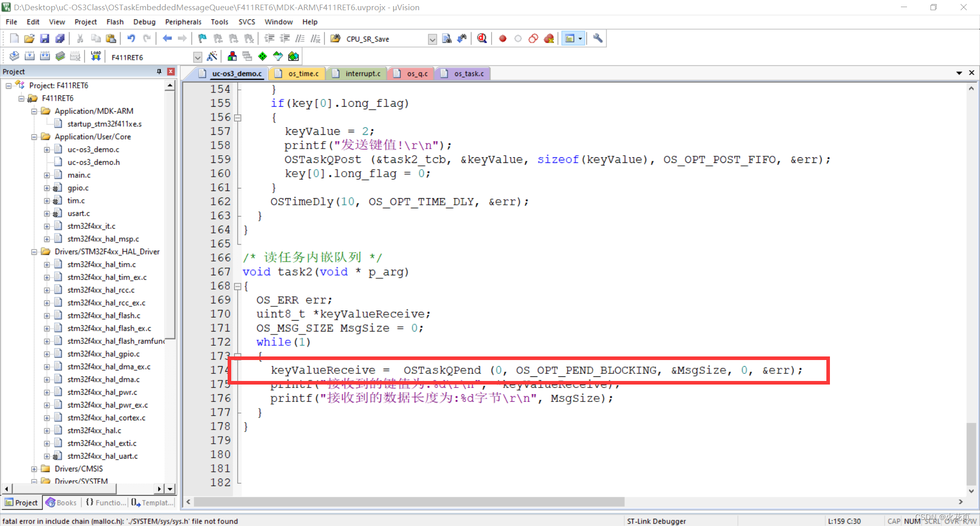Click the incremental find binoculars icon
The width and height of the screenshot is (980, 526).
tap(462, 39)
